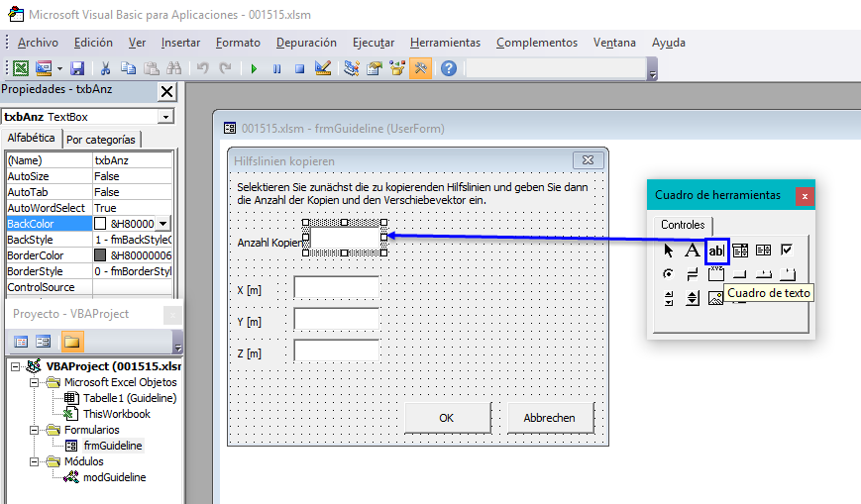Image resolution: width=861 pixels, height=504 pixels.
Task: Choose the TabStrip tool in toolbox
Action: pos(763,274)
